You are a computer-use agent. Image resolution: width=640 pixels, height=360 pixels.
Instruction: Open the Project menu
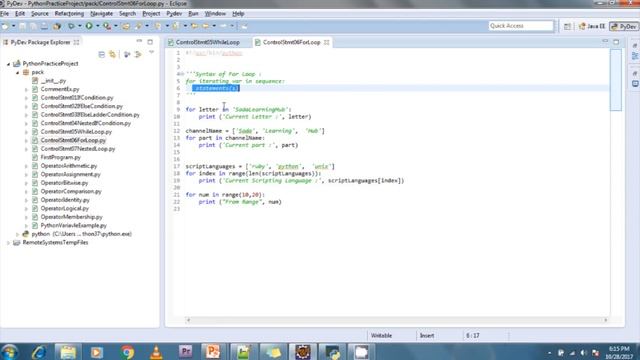(151, 13)
